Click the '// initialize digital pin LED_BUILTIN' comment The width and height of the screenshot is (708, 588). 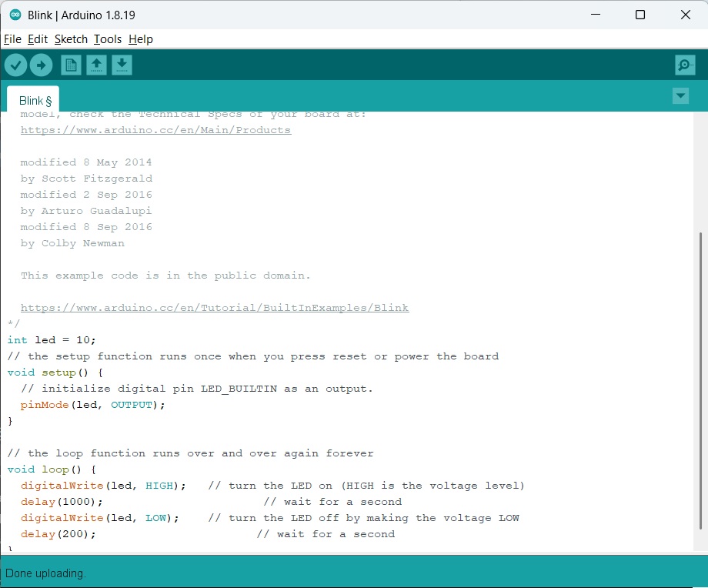tap(196, 389)
